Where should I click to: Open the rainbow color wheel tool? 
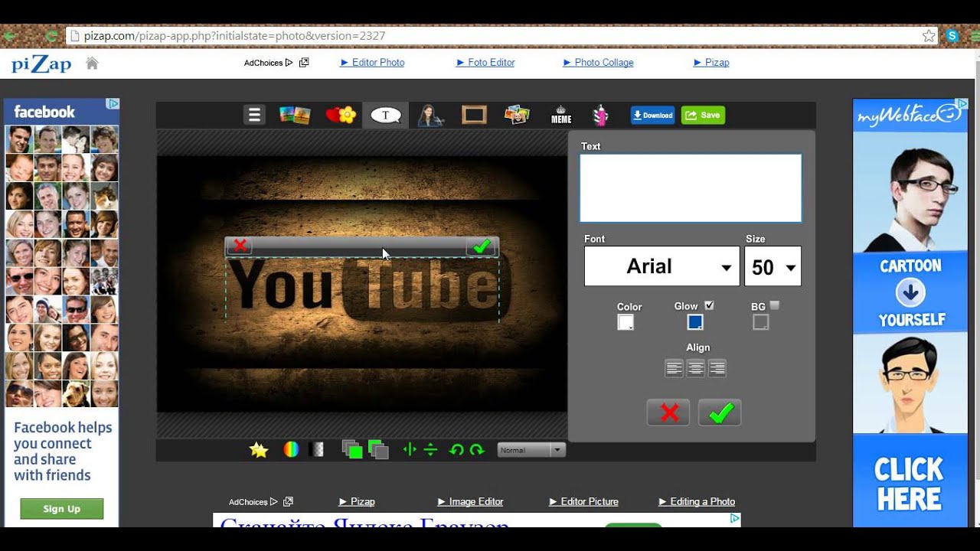(291, 450)
